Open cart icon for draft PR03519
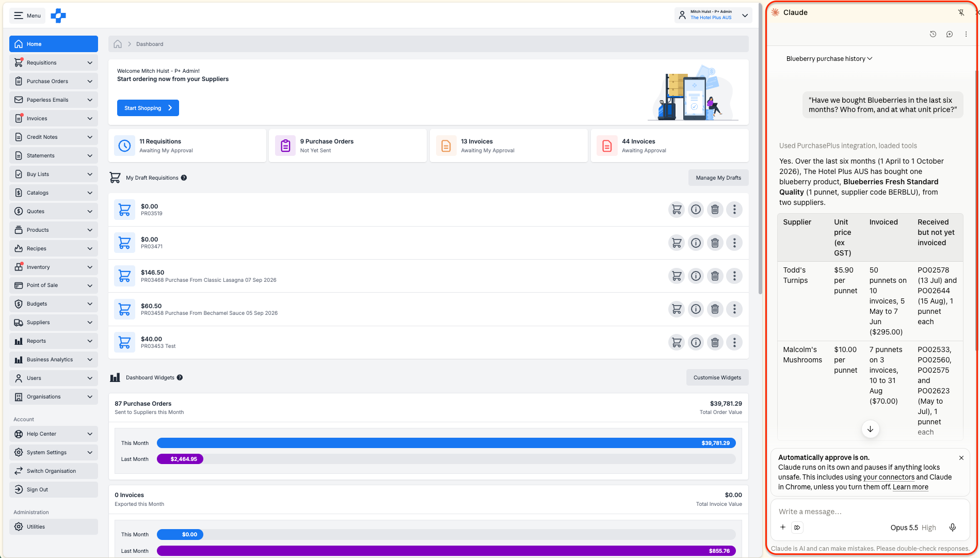The width and height of the screenshot is (980, 558). [x=676, y=210]
